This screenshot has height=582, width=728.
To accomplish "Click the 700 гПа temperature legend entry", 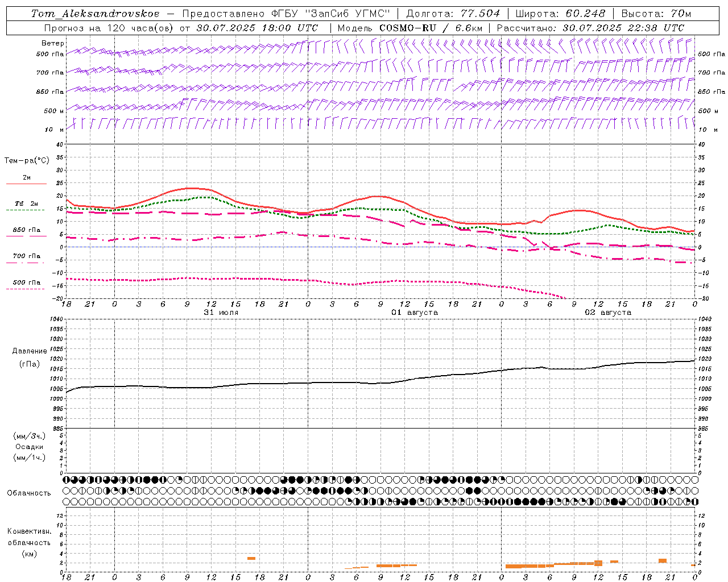I will (27, 256).
